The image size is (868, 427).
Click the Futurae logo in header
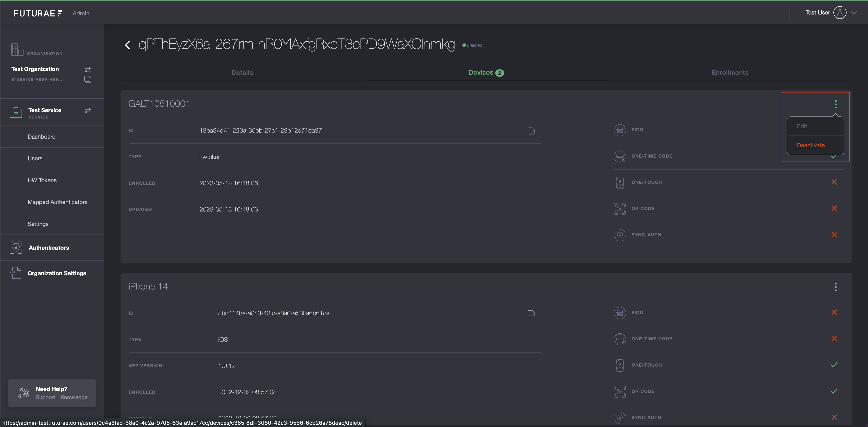tap(38, 13)
